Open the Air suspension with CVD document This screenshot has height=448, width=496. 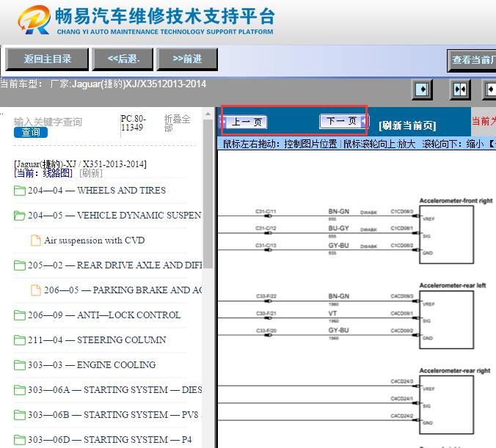[94, 240]
